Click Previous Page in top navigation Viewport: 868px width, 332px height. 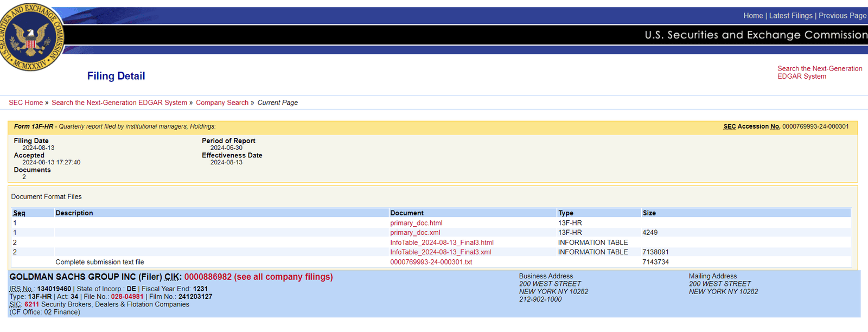(842, 16)
